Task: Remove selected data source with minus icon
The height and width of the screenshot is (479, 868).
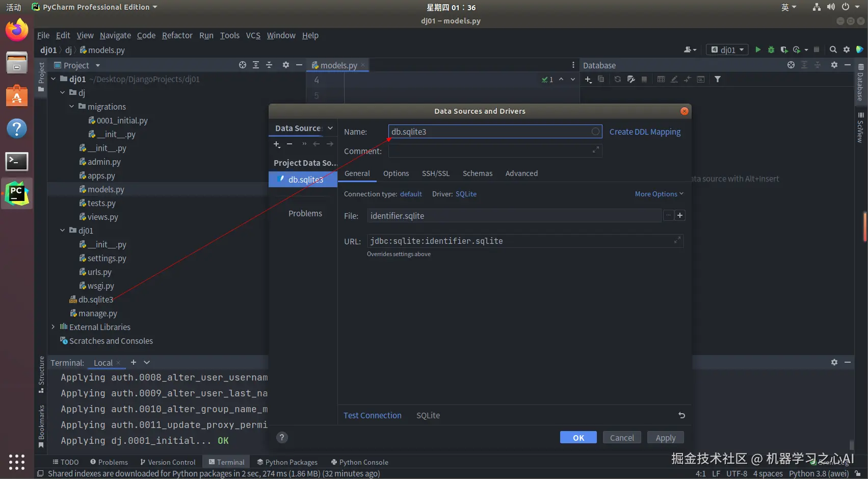Action: [x=290, y=144]
